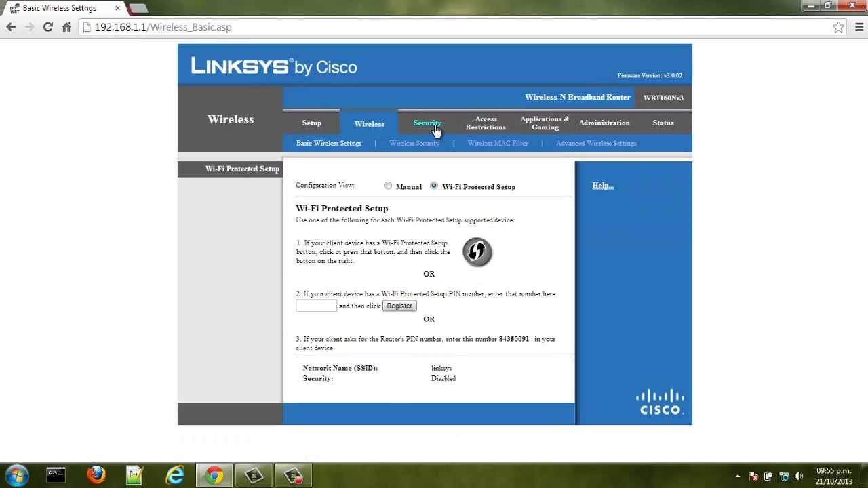Image resolution: width=868 pixels, height=488 pixels.
Task: Click the Linksys by Cisco logo
Action: coord(274,66)
